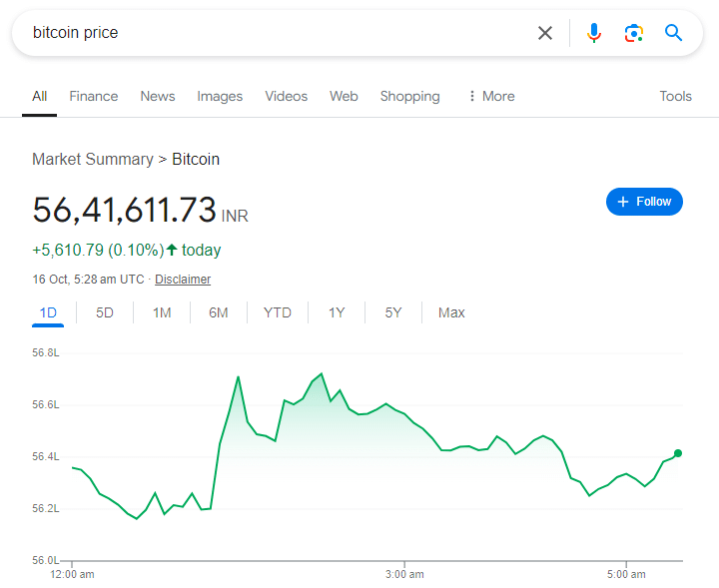This screenshot has height=588, width=719.
Task: Start voice search with microphone icon
Action: (x=594, y=33)
